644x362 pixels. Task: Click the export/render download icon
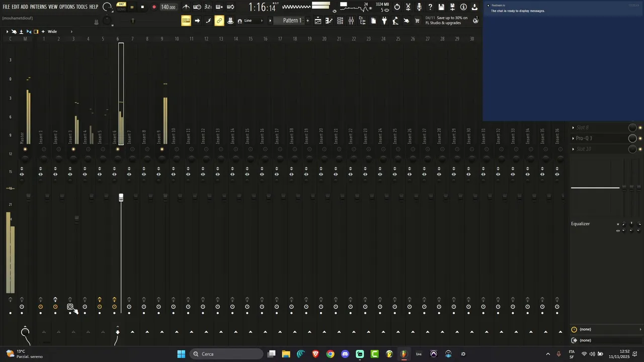pyautogui.click(x=474, y=7)
